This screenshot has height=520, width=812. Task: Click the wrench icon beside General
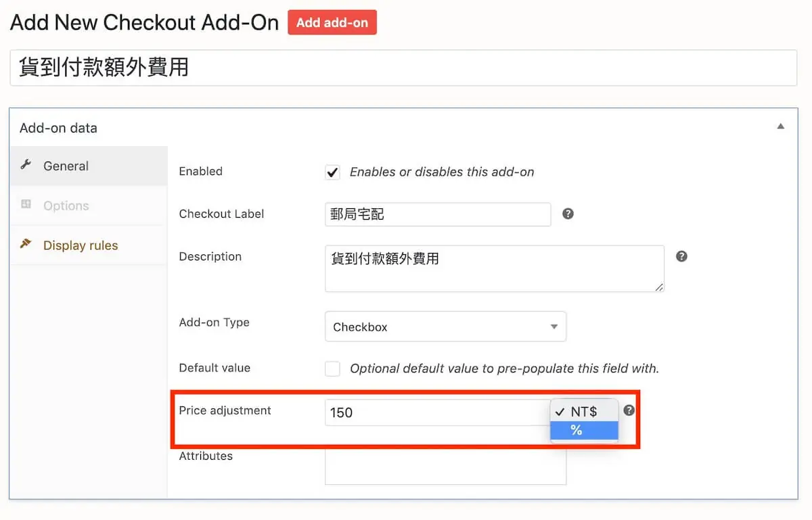tap(26, 165)
